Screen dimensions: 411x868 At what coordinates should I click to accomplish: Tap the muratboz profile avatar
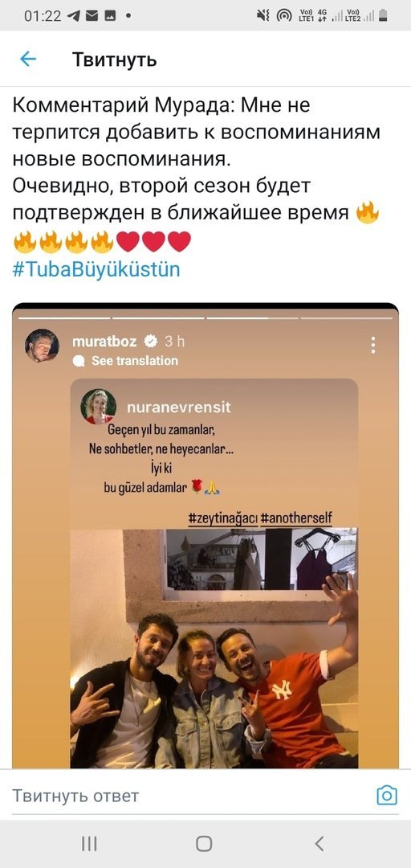pyautogui.click(x=42, y=346)
